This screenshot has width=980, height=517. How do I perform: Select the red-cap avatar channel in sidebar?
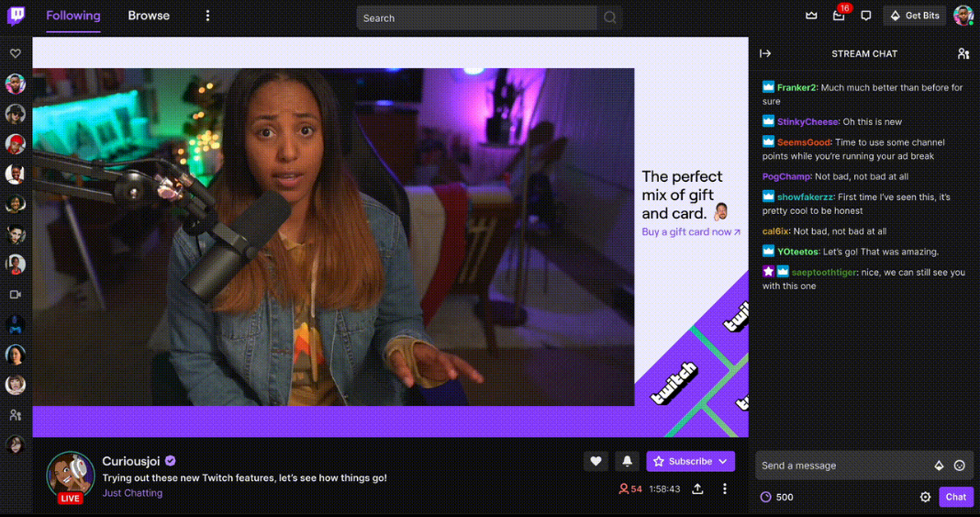click(x=16, y=143)
